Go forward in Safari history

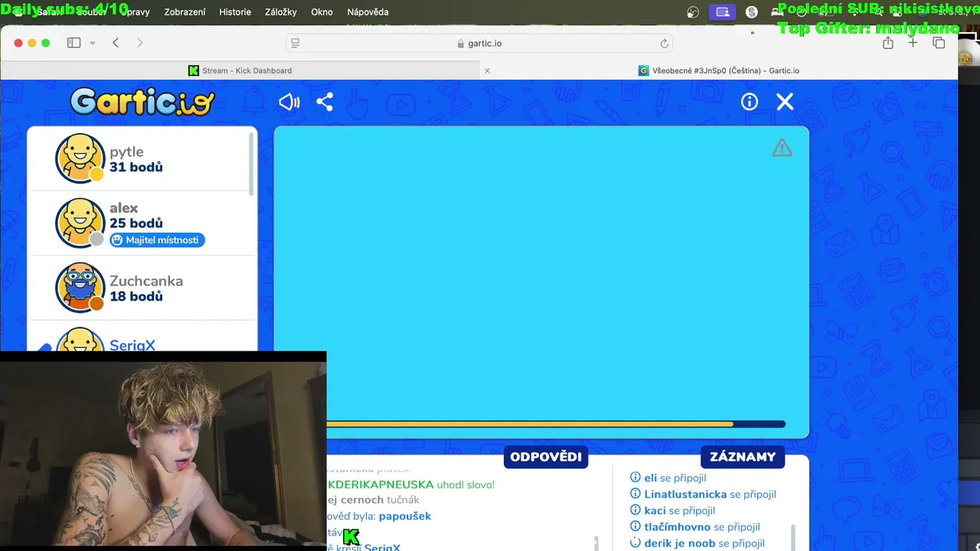click(139, 43)
